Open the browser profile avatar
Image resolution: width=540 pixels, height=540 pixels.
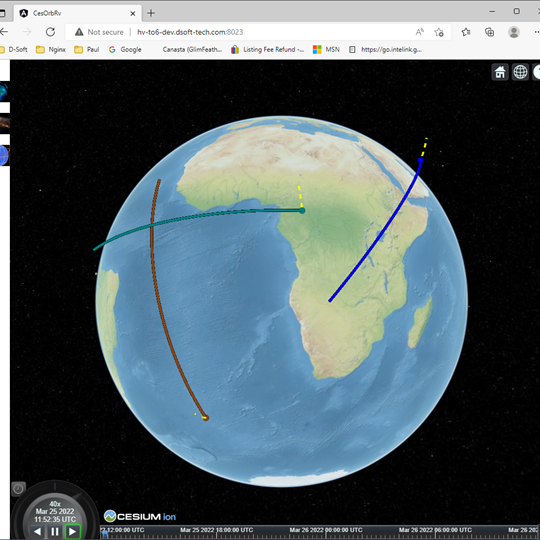(513, 32)
